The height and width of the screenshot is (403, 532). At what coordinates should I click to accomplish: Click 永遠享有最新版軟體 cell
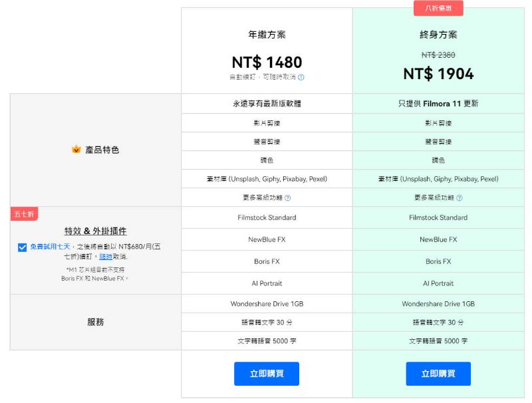pyautogui.click(x=267, y=104)
